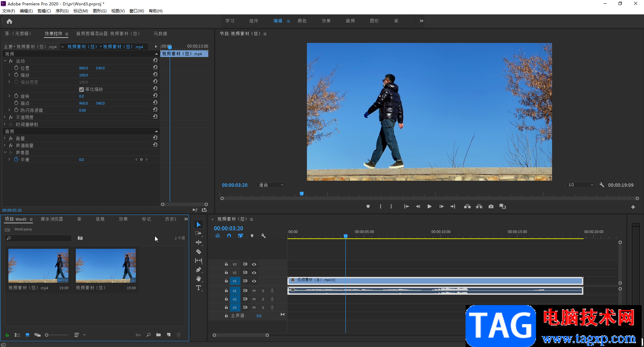The width and height of the screenshot is (644, 347).
Task: Play the program monitor
Action: pos(429,207)
